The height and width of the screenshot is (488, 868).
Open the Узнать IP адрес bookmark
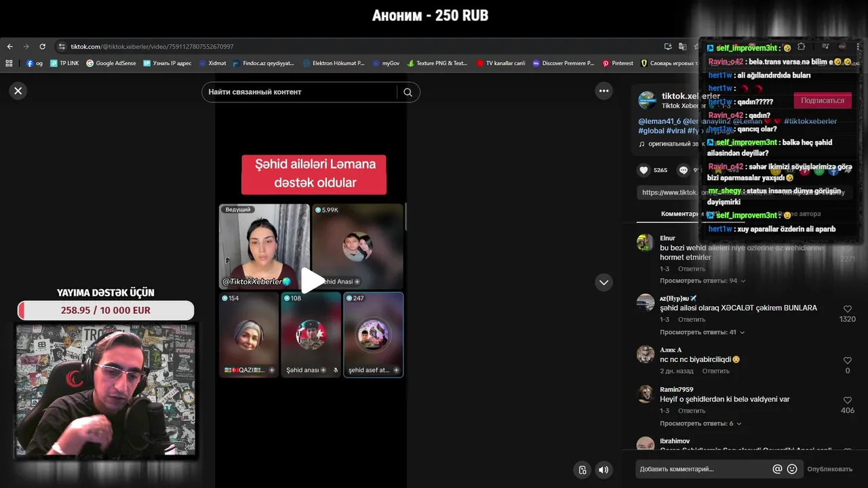click(167, 63)
